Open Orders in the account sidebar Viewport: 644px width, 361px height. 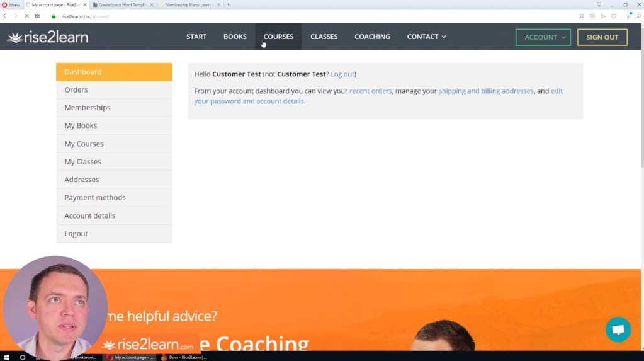click(x=114, y=89)
